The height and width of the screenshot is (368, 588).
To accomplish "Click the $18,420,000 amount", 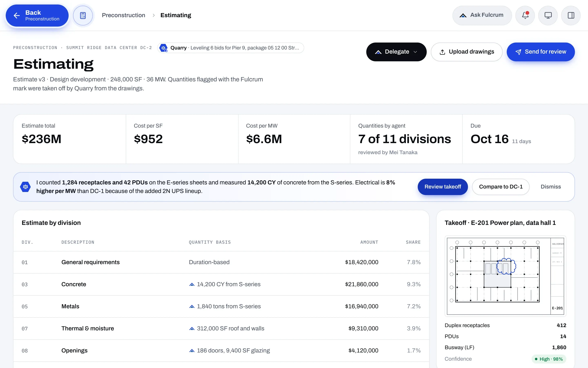I will [x=362, y=262].
